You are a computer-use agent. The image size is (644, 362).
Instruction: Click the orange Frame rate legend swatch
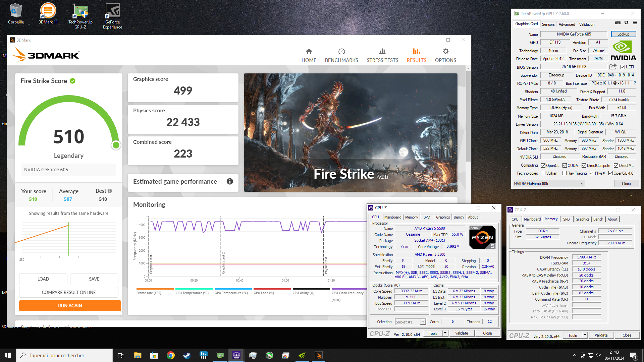(155, 289)
